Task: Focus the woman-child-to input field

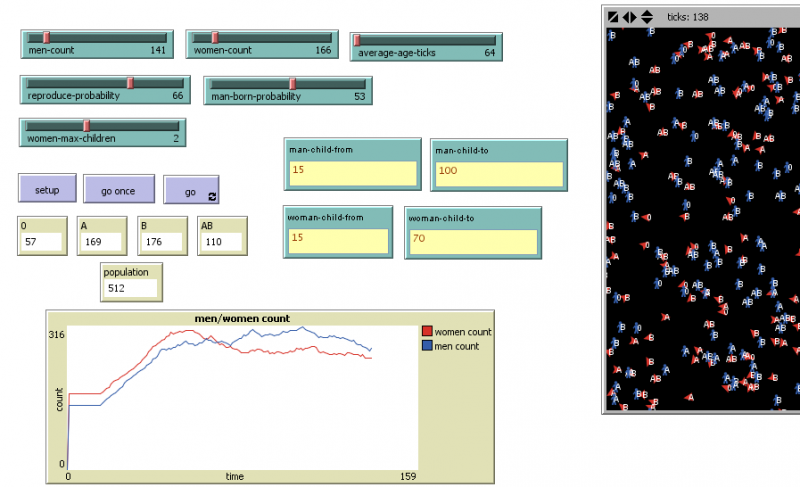Action: click(x=472, y=242)
